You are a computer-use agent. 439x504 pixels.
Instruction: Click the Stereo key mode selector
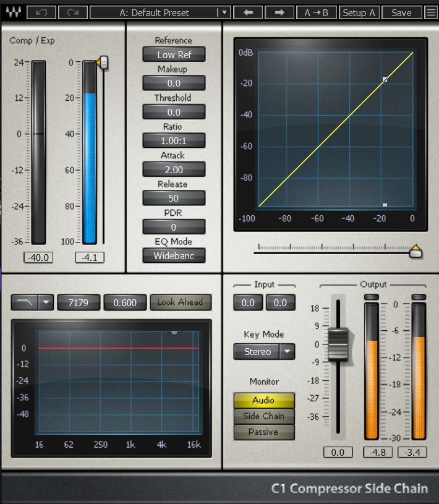point(257,351)
